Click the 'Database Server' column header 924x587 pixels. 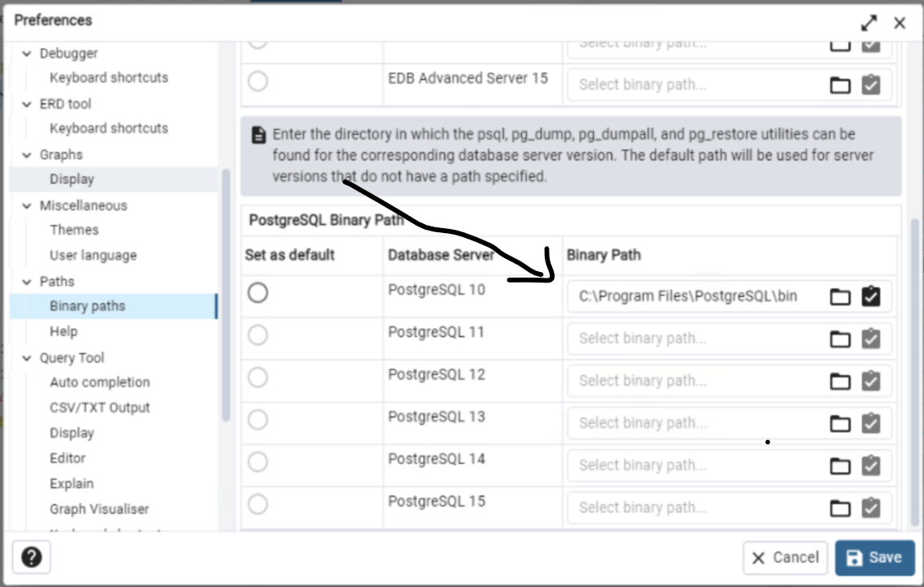click(x=441, y=255)
